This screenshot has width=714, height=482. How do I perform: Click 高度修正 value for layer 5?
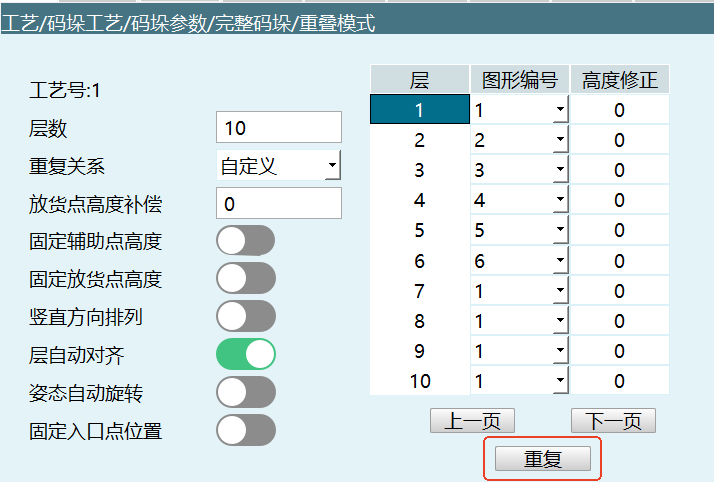click(x=619, y=231)
